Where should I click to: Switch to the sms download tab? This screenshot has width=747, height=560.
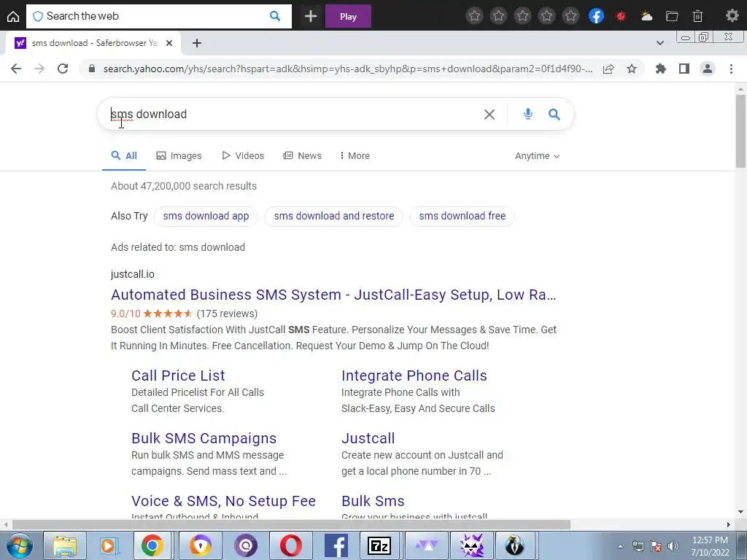93,43
